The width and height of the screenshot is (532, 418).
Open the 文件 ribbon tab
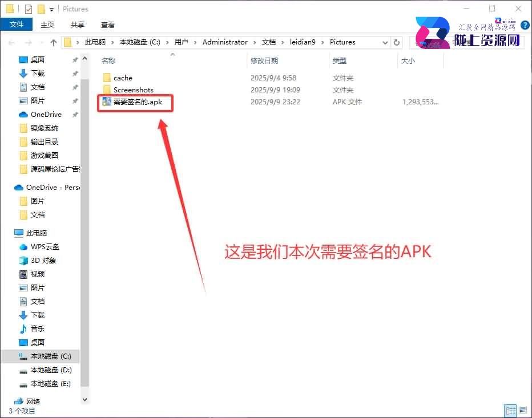tap(17, 25)
